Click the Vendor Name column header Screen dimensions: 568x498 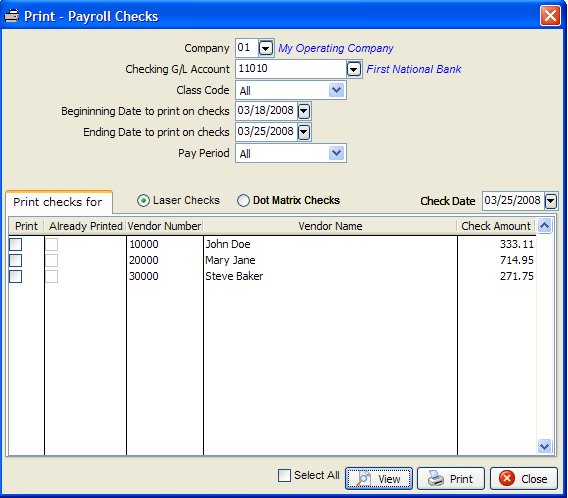pos(330,226)
